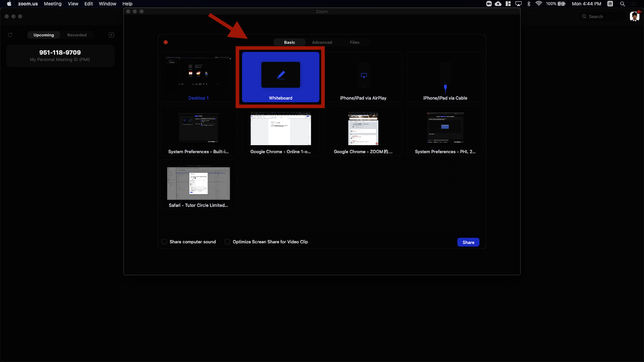Click the refresh meetings icon
Viewport: 644px width, 362px height.
tap(10, 35)
